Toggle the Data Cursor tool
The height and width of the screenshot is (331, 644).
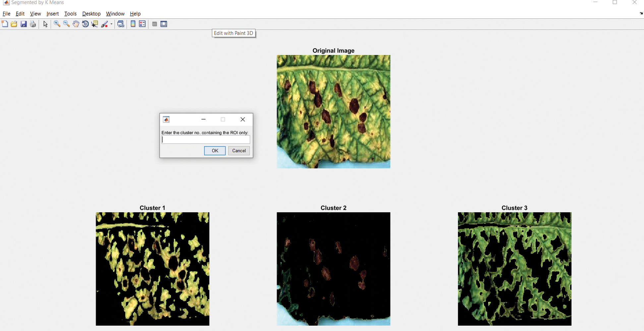95,24
